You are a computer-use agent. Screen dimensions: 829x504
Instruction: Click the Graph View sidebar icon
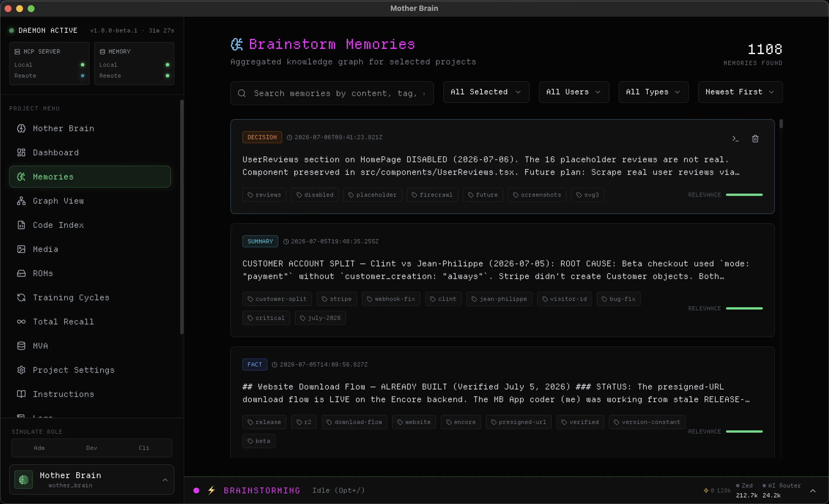pyautogui.click(x=21, y=201)
